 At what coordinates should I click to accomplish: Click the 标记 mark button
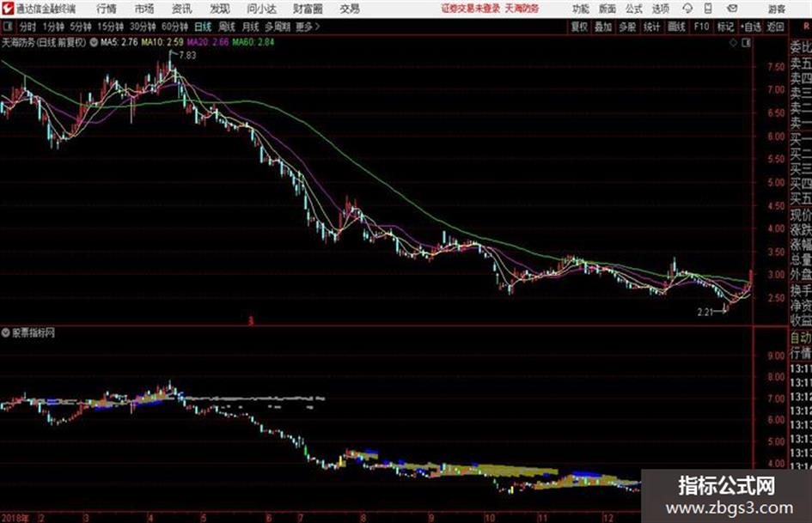[725, 27]
